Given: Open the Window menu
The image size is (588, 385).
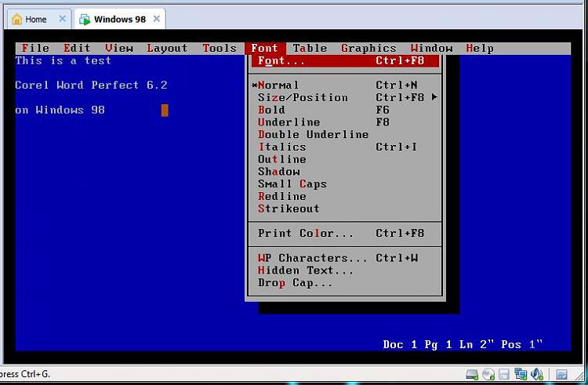Looking at the screenshot, I should pyautogui.click(x=432, y=48).
